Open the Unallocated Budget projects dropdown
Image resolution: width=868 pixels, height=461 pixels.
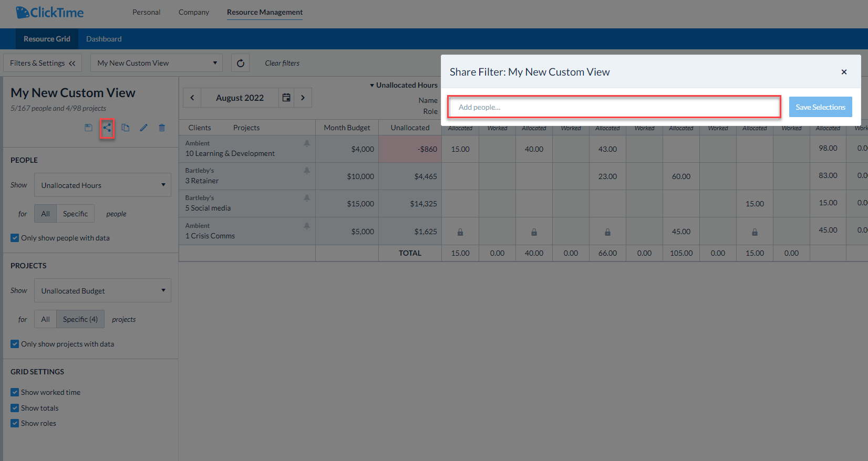tap(103, 291)
